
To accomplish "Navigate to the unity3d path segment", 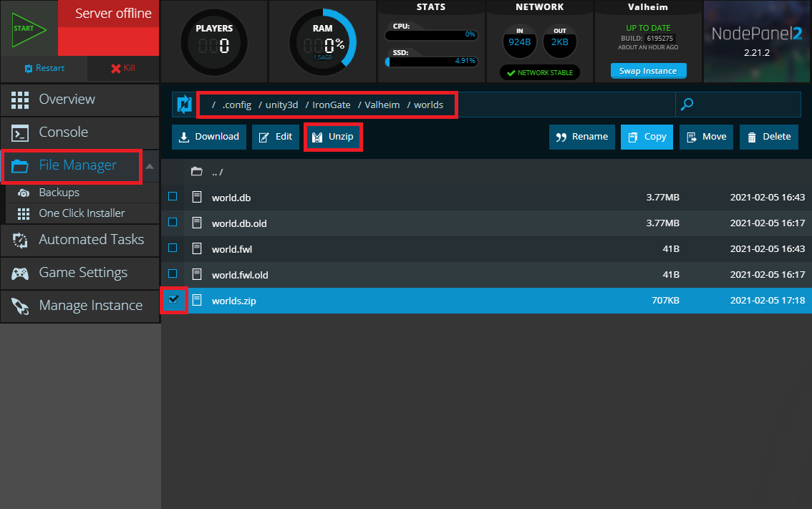I will (x=281, y=105).
